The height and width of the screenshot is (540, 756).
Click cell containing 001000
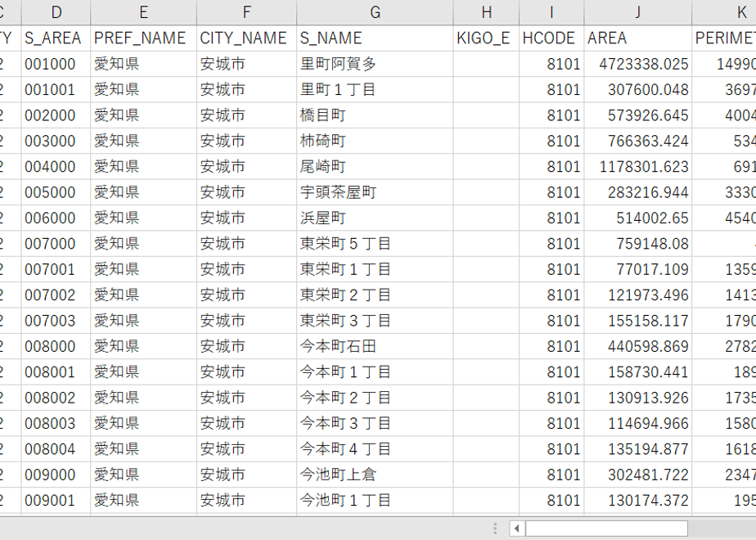56,64
